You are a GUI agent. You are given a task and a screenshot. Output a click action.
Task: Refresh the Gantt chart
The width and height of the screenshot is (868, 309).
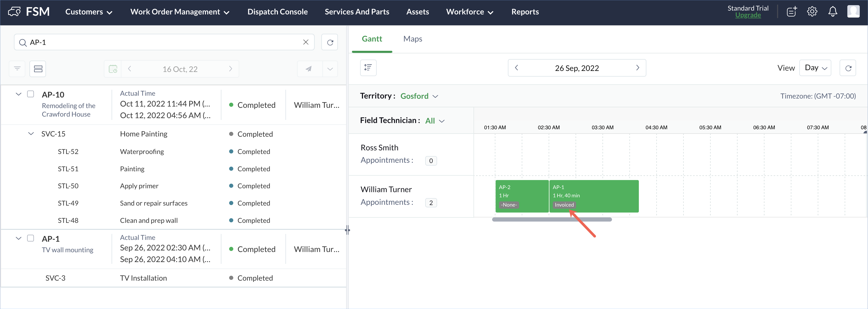coord(848,68)
